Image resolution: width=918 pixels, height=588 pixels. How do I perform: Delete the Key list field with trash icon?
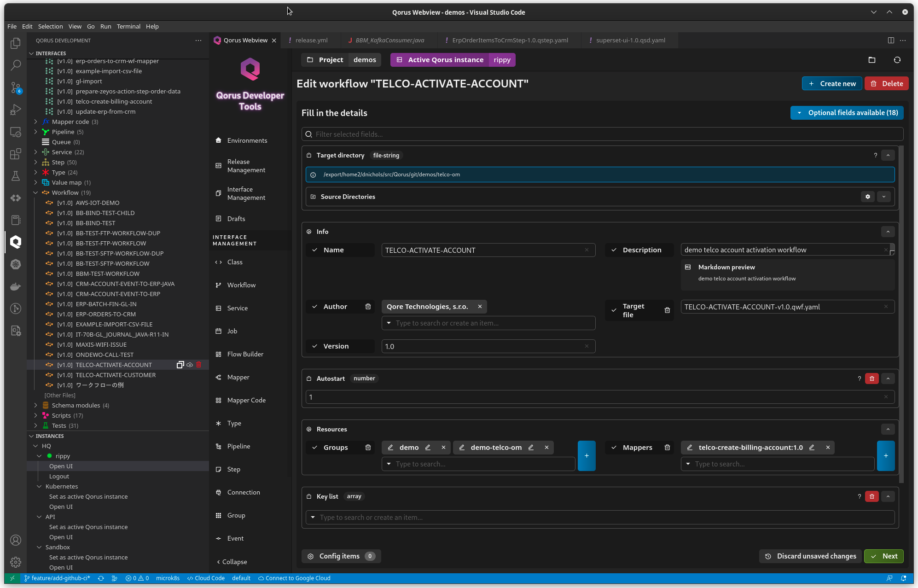click(872, 496)
